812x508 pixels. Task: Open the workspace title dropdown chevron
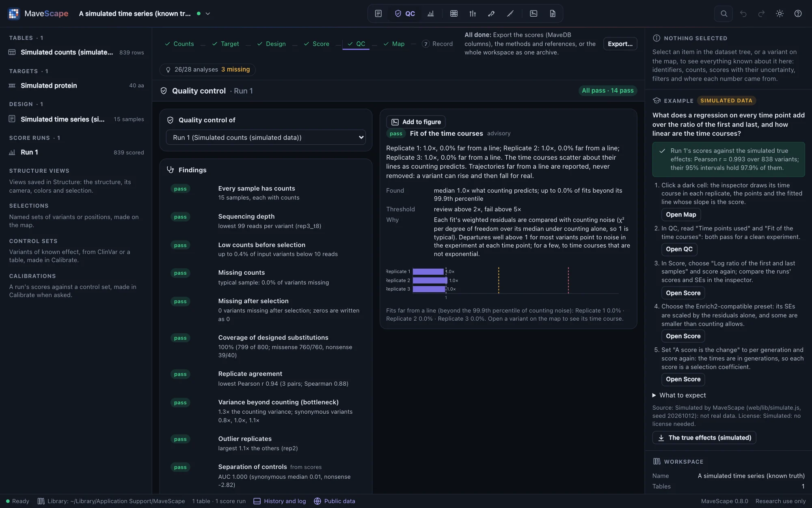208,13
